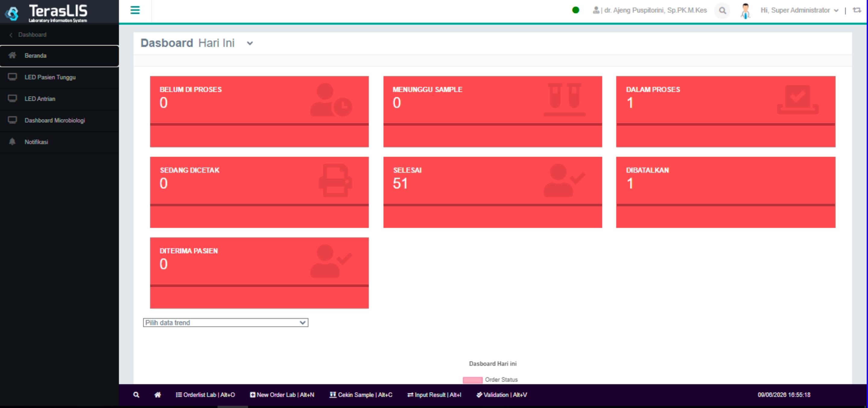Click the LED Antrian monitor icon

click(12, 98)
